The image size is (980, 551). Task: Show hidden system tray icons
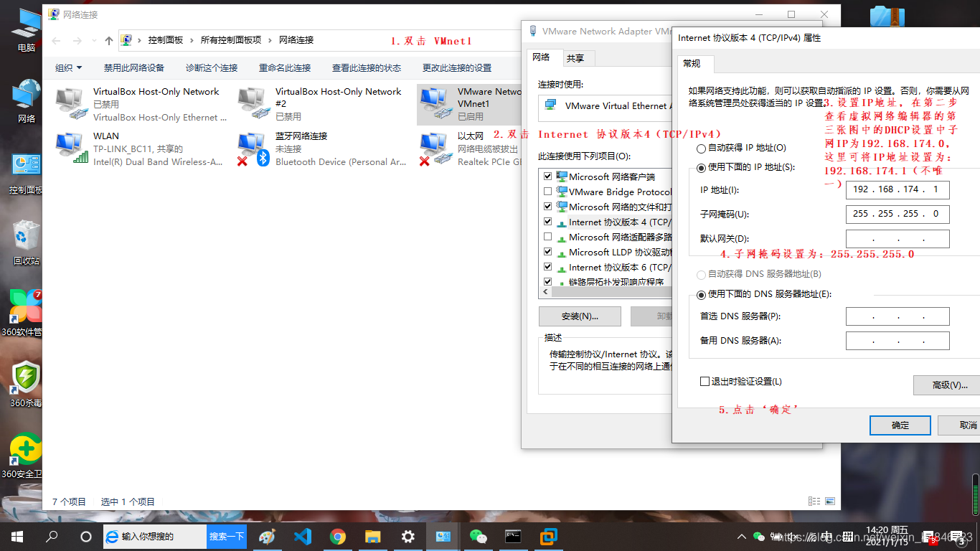[x=742, y=537]
